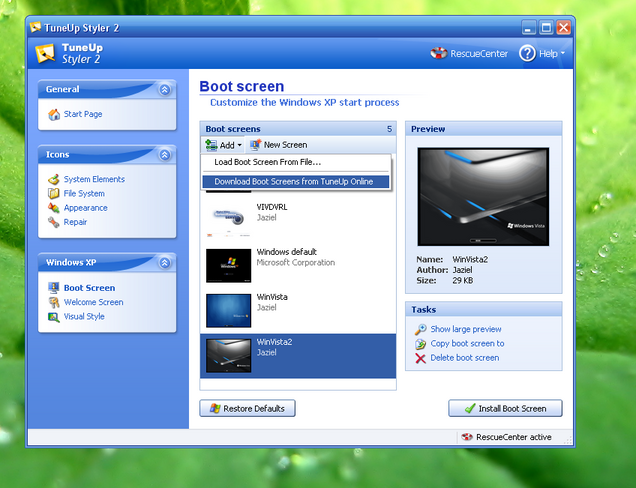636x488 pixels.
Task: Open the Help dropdown arrow
Action: (563, 53)
